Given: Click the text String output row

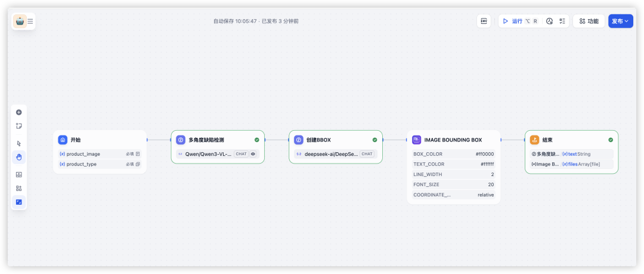Looking at the screenshot, I should [572, 154].
